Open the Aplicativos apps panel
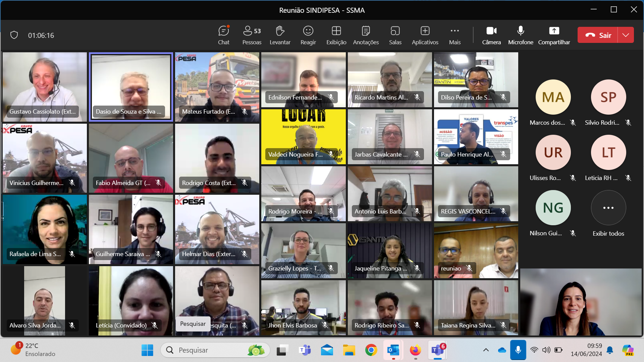Screen dimensions: 644x362 425,35
